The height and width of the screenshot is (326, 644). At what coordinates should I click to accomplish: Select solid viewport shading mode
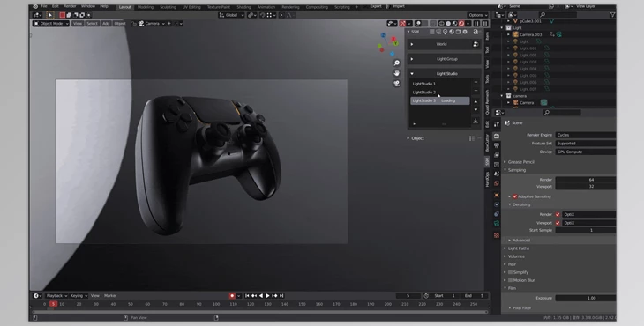(x=448, y=24)
